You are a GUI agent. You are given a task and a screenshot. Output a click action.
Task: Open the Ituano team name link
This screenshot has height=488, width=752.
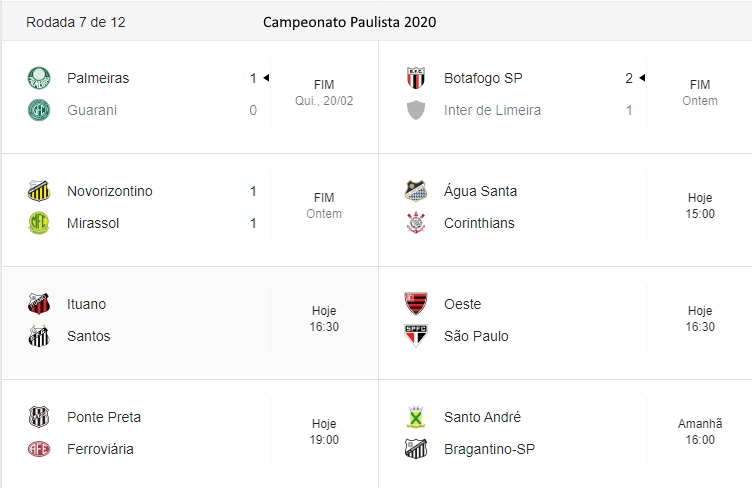pos(86,304)
